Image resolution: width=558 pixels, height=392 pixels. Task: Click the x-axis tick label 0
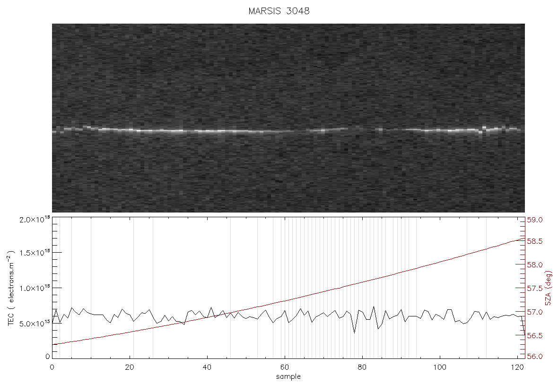click(52, 367)
